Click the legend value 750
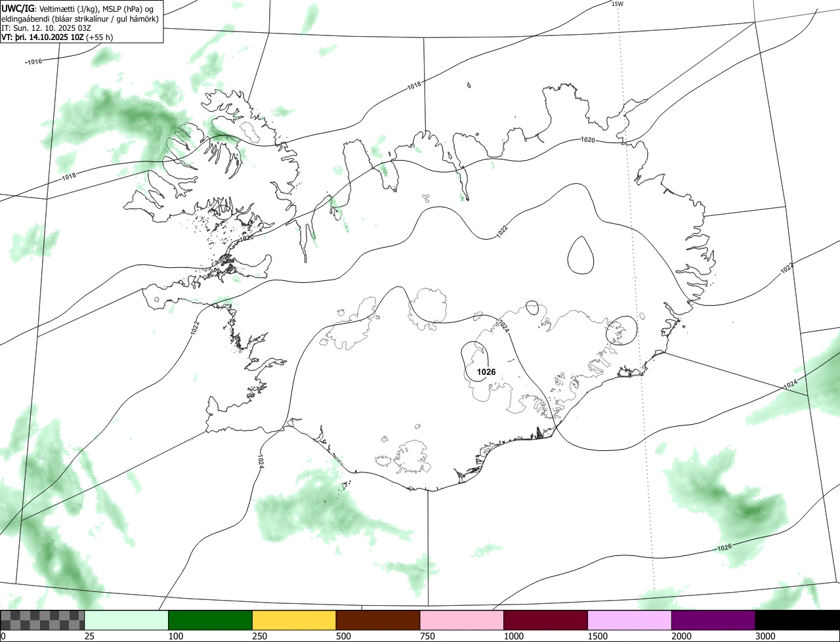840x642 pixels. tap(428, 636)
